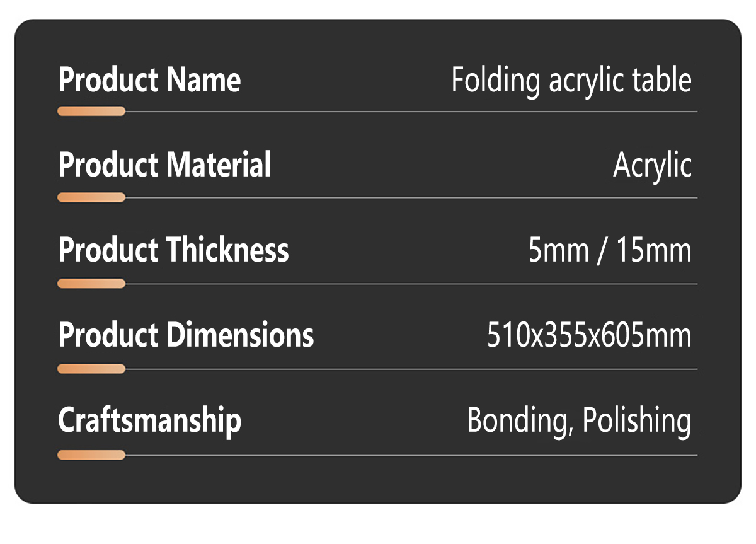Click orange accent bar under Product Dimensions
This screenshot has width=756, height=544.
[x=91, y=369]
